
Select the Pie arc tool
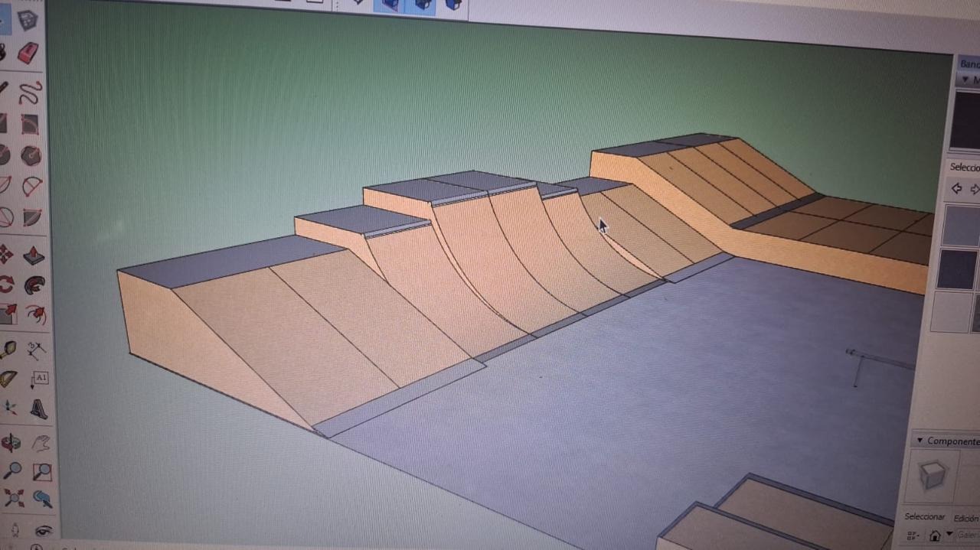[31, 218]
